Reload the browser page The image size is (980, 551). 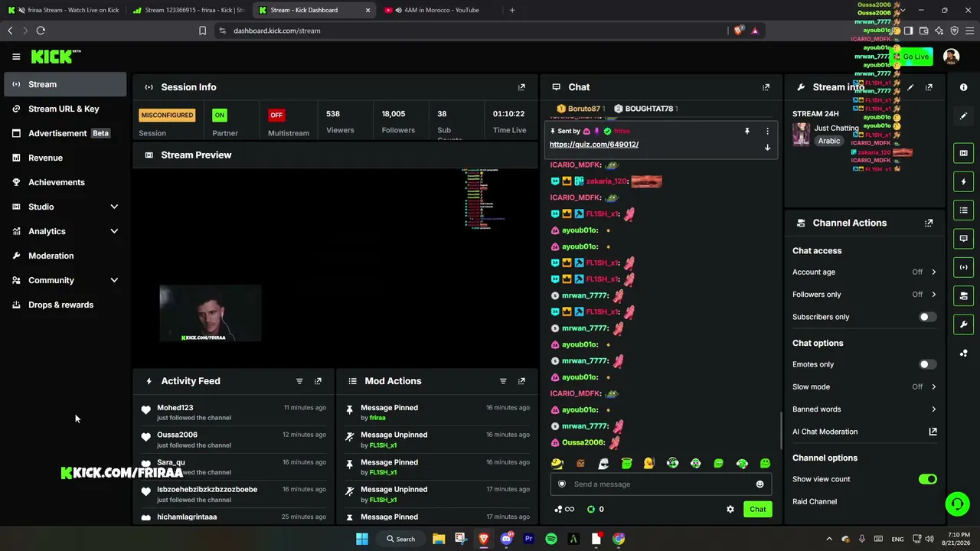[41, 31]
